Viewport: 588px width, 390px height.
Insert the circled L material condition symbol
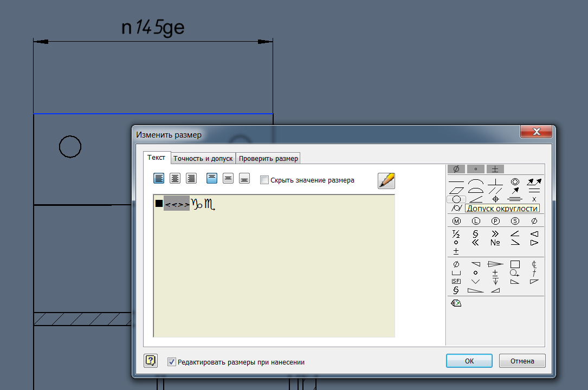coord(475,221)
